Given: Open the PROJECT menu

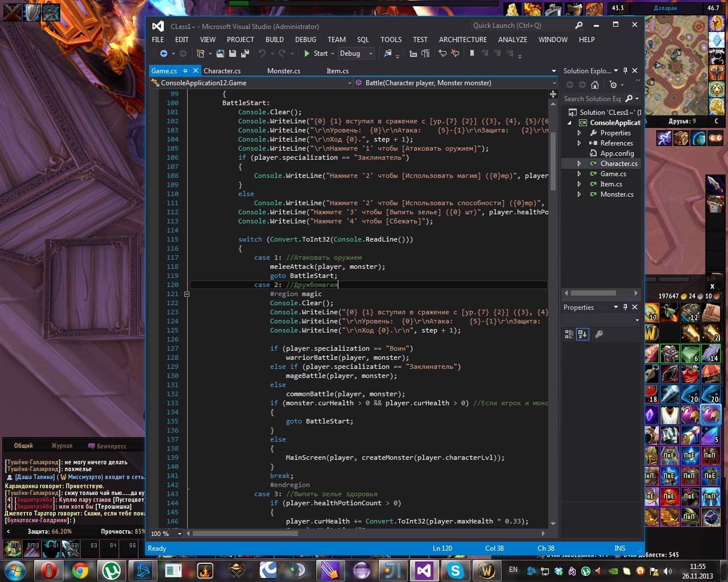Looking at the screenshot, I should pyautogui.click(x=241, y=40).
